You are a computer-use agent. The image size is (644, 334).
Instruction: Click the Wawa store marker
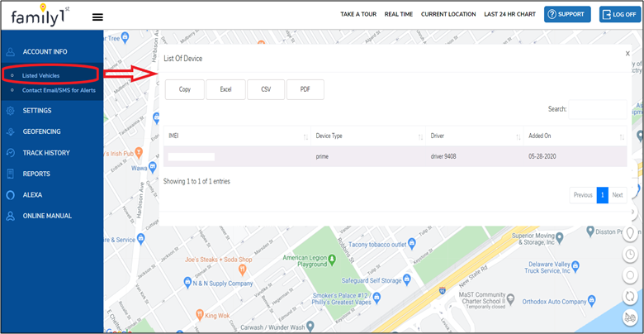coord(153,167)
